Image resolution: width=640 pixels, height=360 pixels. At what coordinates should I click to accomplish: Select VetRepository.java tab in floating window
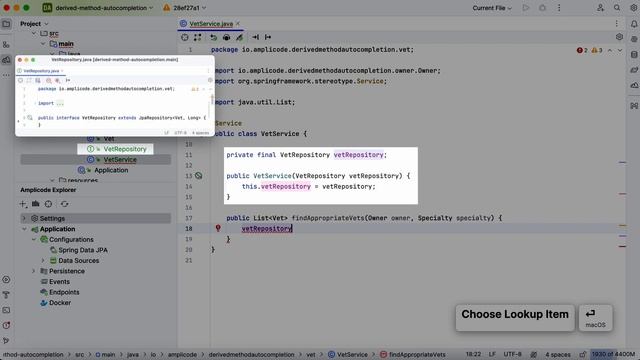click(39, 71)
